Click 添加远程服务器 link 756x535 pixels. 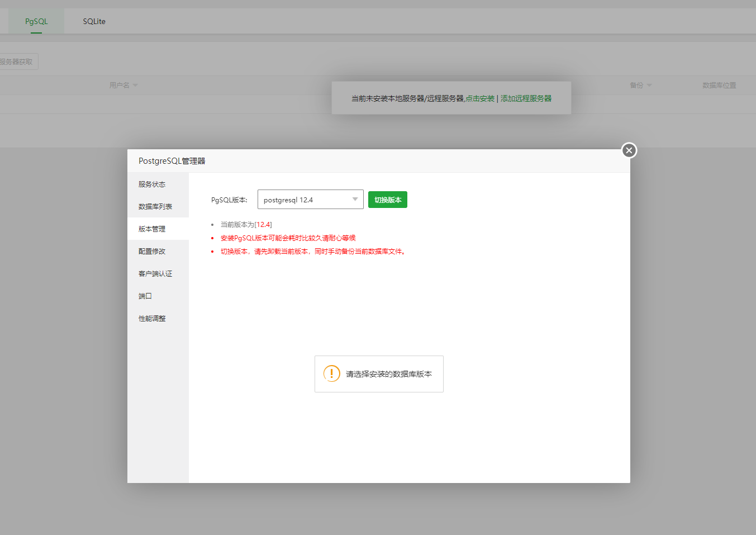pyautogui.click(x=526, y=98)
